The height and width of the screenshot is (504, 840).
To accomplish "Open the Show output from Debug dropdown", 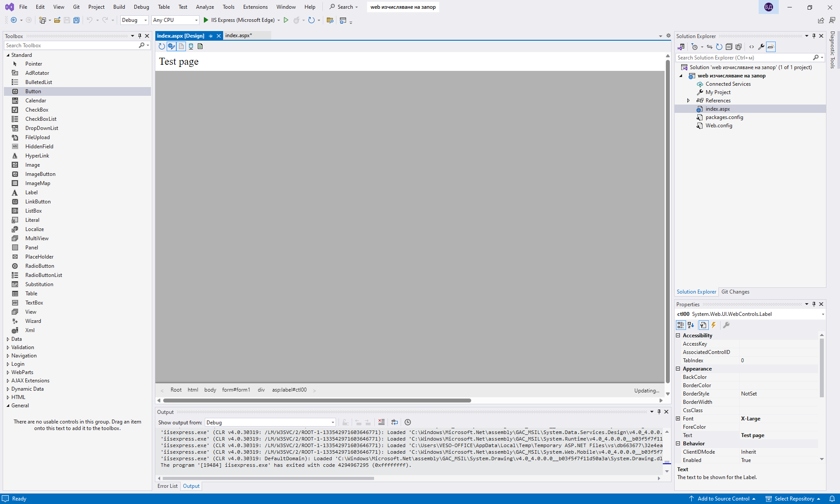I will coord(270,423).
